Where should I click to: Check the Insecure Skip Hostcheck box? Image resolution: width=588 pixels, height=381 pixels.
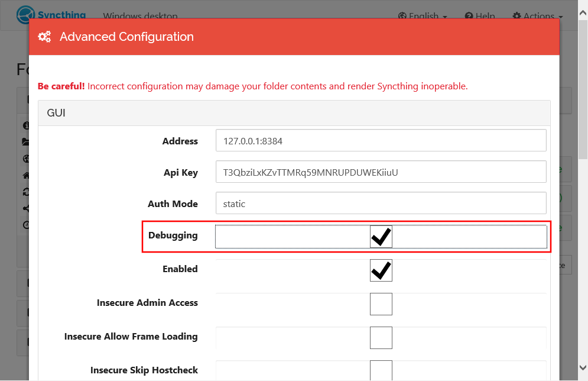tap(381, 370)
